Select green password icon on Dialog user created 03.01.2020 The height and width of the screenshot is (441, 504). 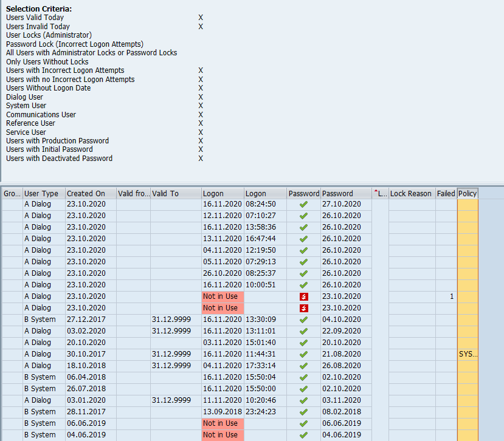pos(303,400)
